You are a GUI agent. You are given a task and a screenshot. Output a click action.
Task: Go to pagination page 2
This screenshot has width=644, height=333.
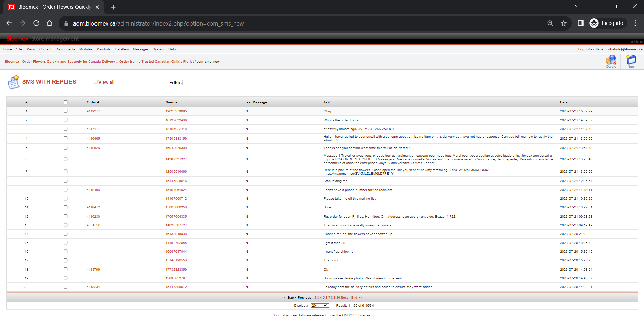315,298
